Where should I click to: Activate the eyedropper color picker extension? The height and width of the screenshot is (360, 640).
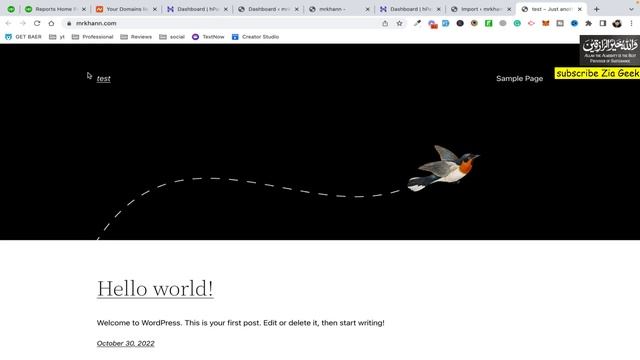417,23
